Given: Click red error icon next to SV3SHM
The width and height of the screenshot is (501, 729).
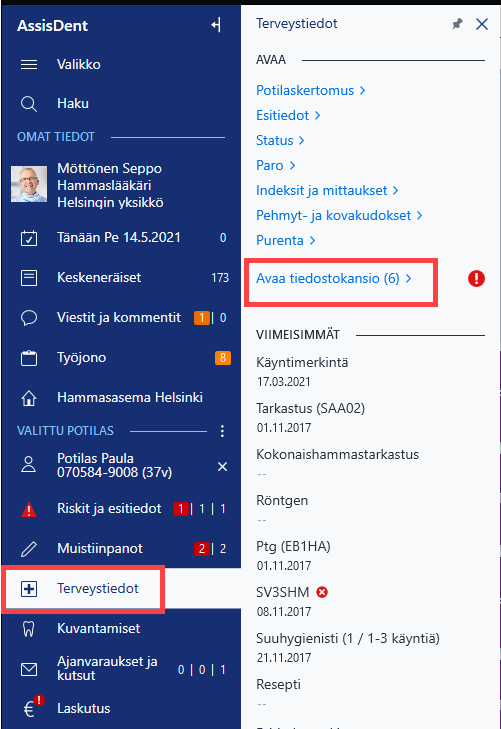Looking at the screenshot, I should (322, 592).
